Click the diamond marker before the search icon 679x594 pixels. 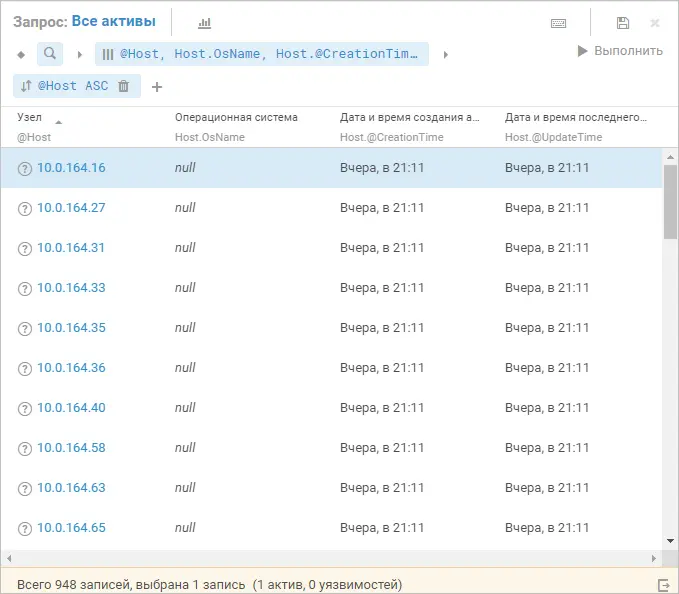(22, 54)
